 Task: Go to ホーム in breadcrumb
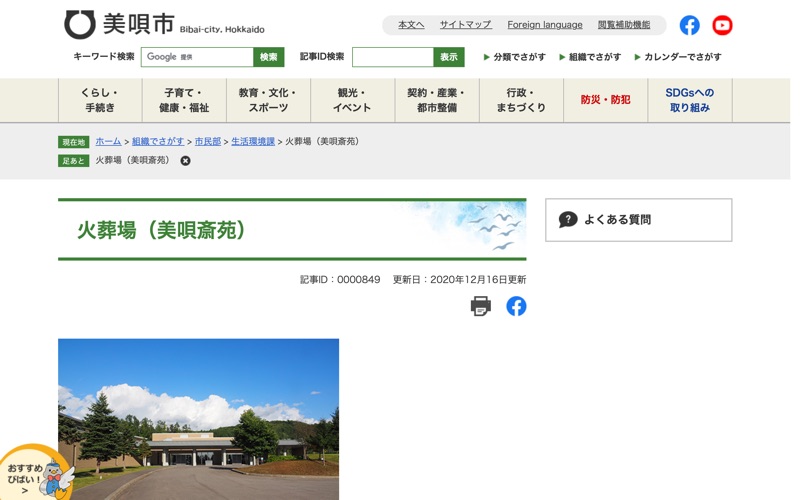(x=108, y=141)
